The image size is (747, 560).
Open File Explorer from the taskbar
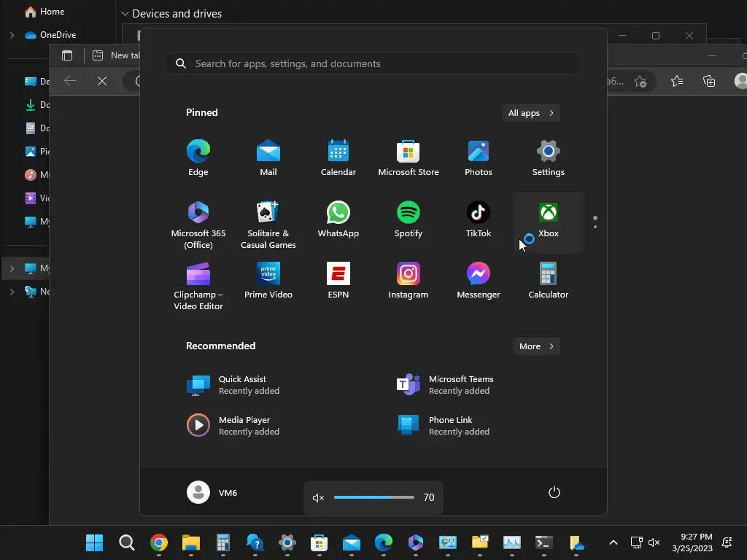191,542
